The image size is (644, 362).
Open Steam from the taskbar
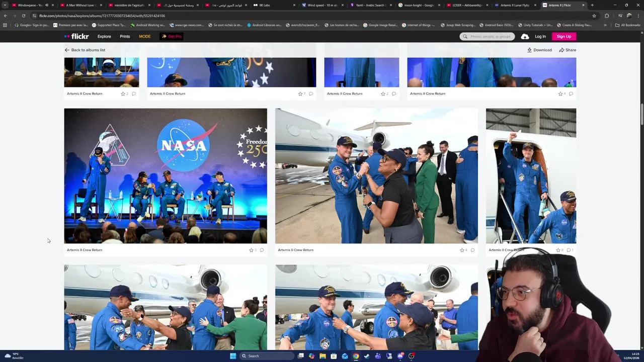[x=367, y=356]
